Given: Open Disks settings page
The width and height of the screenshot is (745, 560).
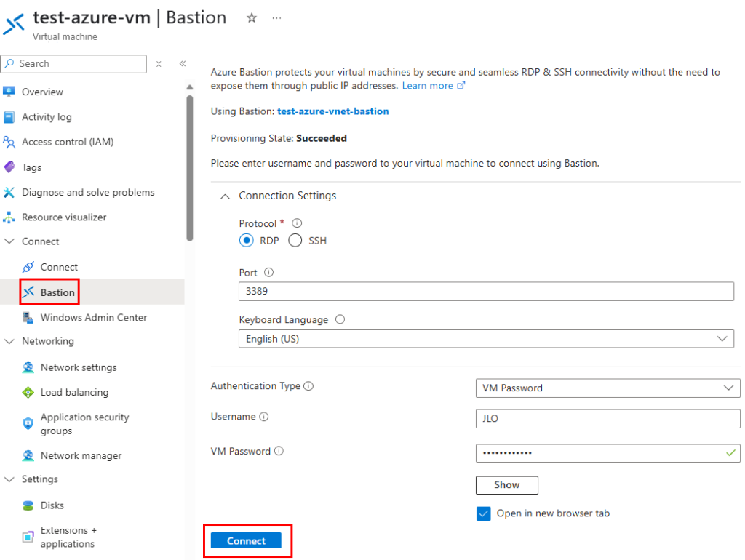Looking at the screenshot, I should [52, 505].
